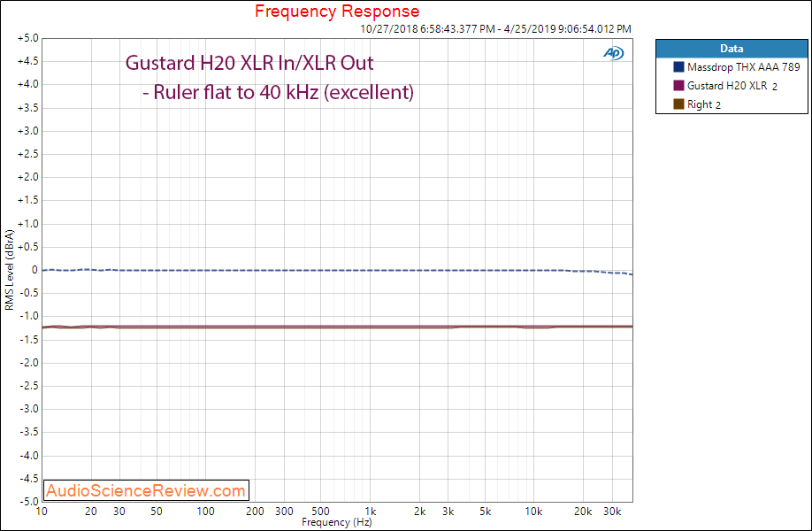The width and height of the screenshot is (812, 531).
Task: Click the +5.0 y-axis tick label
Action: click(28, 38)
